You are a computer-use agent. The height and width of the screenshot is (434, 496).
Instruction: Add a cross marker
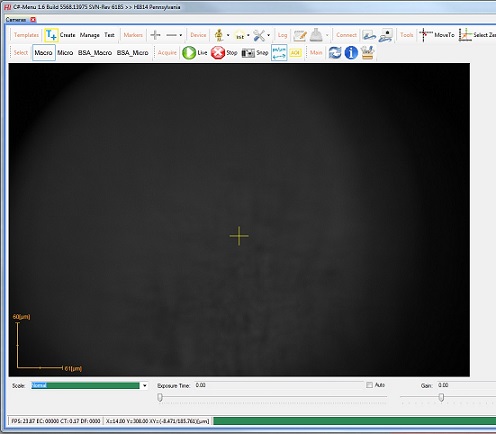155,35
